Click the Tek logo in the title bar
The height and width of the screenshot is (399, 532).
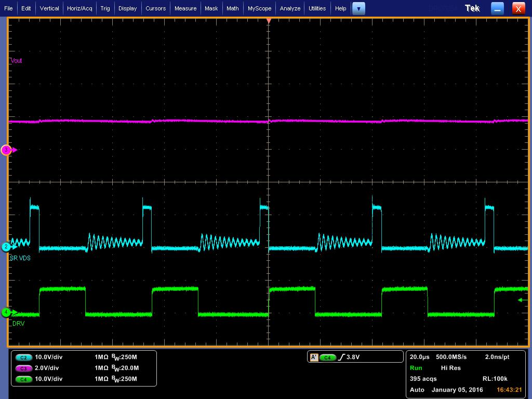click(x=472, y=8)
